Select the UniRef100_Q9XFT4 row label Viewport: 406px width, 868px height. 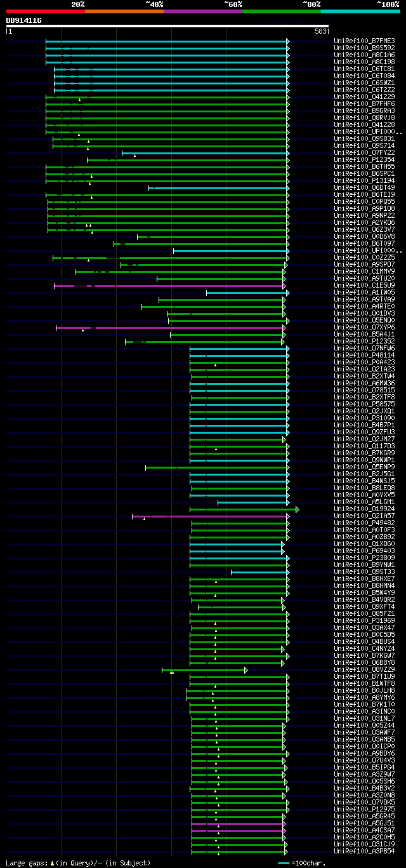[364, 607]
